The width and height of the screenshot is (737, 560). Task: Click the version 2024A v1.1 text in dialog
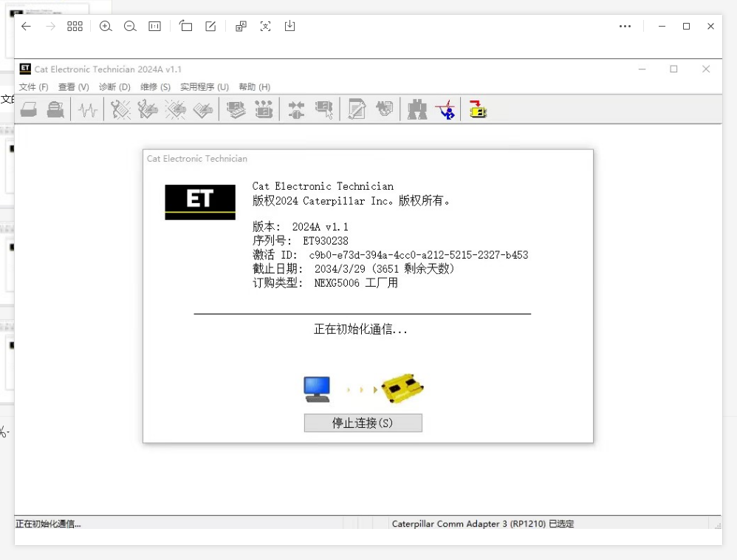[320, 227]
